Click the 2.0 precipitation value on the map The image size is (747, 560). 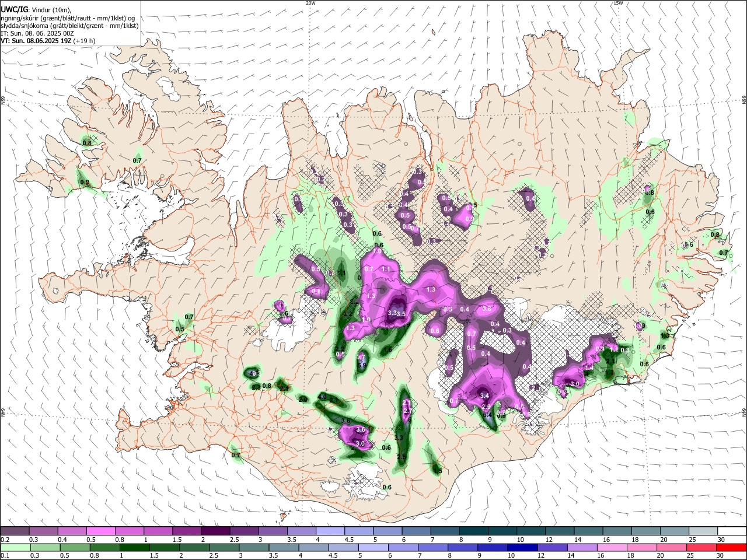coord(303,400)
